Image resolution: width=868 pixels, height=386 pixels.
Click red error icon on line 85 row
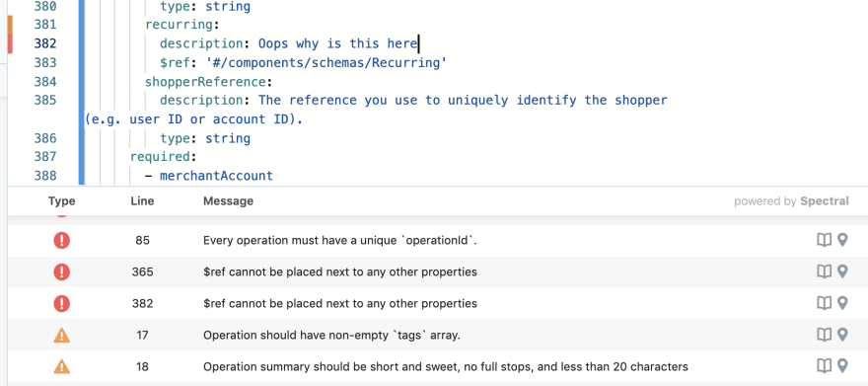pos(61,240)
